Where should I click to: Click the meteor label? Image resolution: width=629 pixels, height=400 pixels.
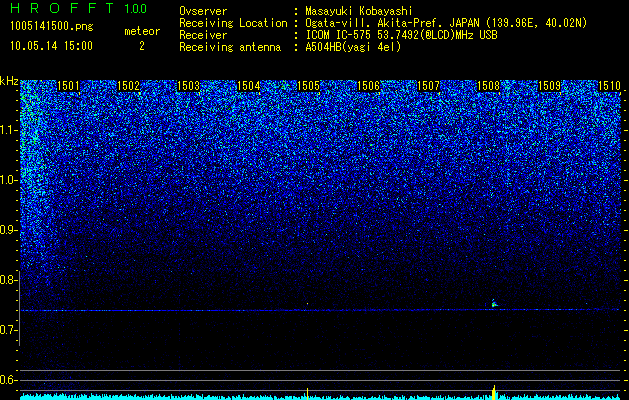point(142,31)
